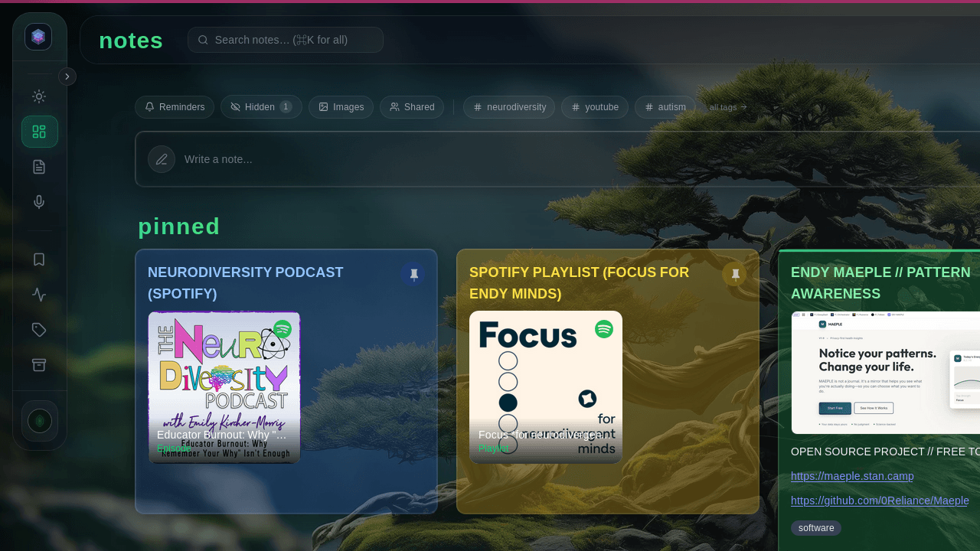Click the Search notes input field
980x551 pixels.
(x=286, y=40)
